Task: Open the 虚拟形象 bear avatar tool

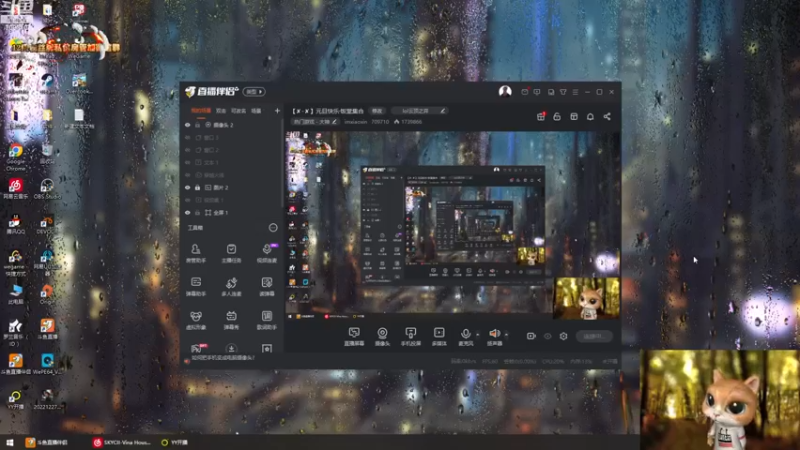Action: click(195, 320)
